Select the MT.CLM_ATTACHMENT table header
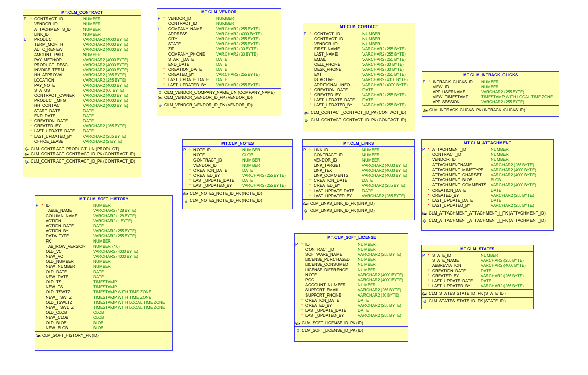The height and width of the screenshot is (375, 588). pos(487,143)
